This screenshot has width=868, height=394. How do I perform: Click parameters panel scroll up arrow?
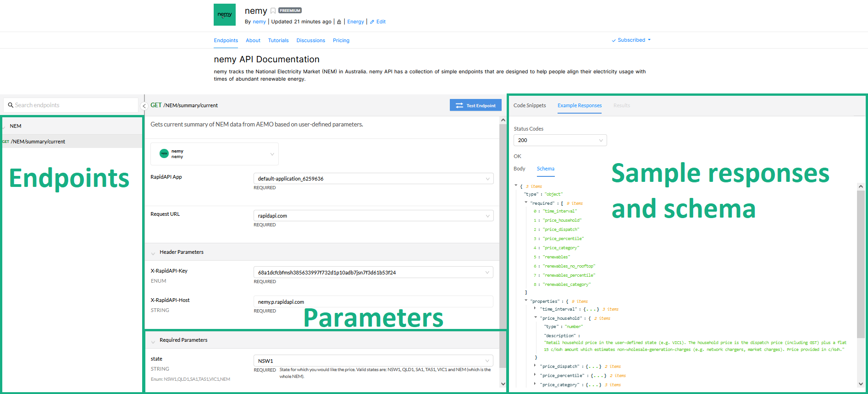pyautogui.click(x=503, y=120)
